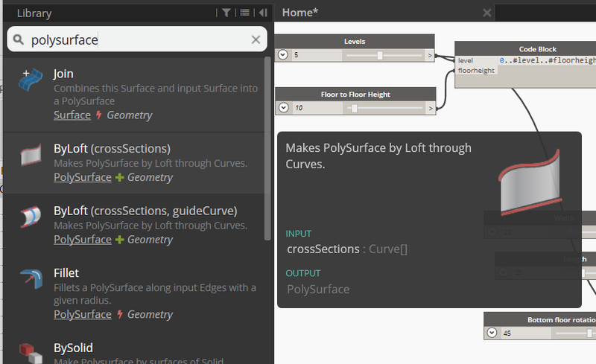Click the BySolid result title
Image resolution: width=596 pixels, height=364 pixels.
pos(73,348)
